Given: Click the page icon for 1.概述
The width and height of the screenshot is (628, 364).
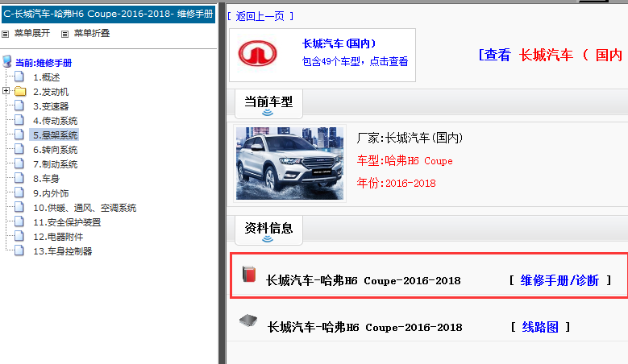Looking at the screenshot, I should click(19, 76).
